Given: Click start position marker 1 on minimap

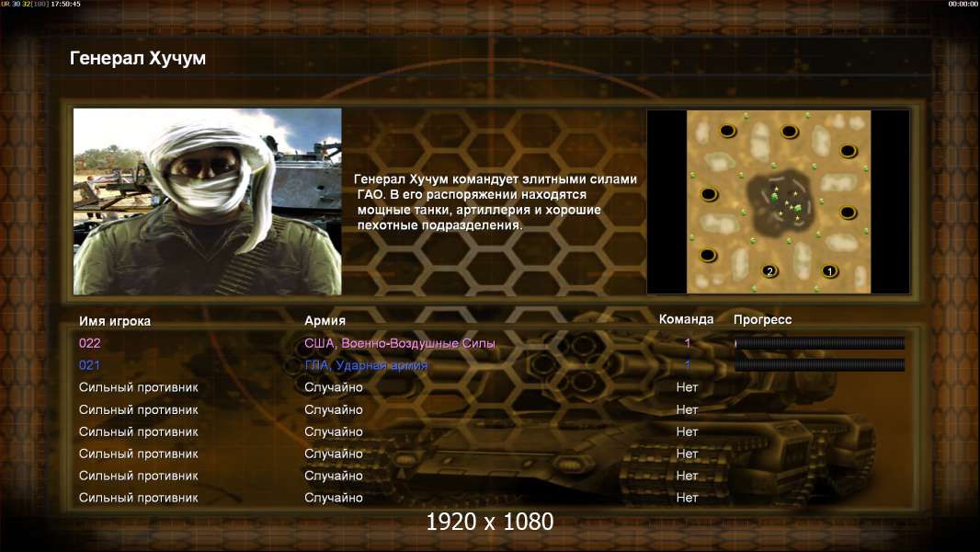Looking at the screenshot, I should (829, 271).
